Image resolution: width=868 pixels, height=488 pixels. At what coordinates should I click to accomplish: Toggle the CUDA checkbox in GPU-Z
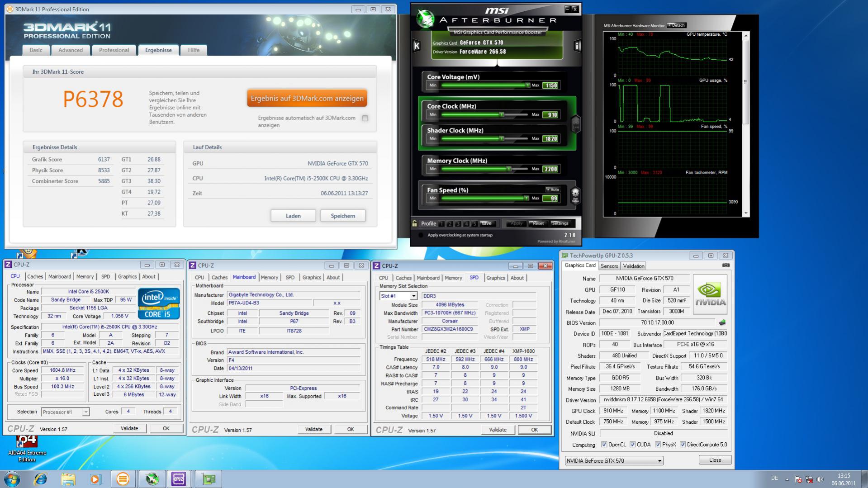pyautogui.click(x=632, y=445)
